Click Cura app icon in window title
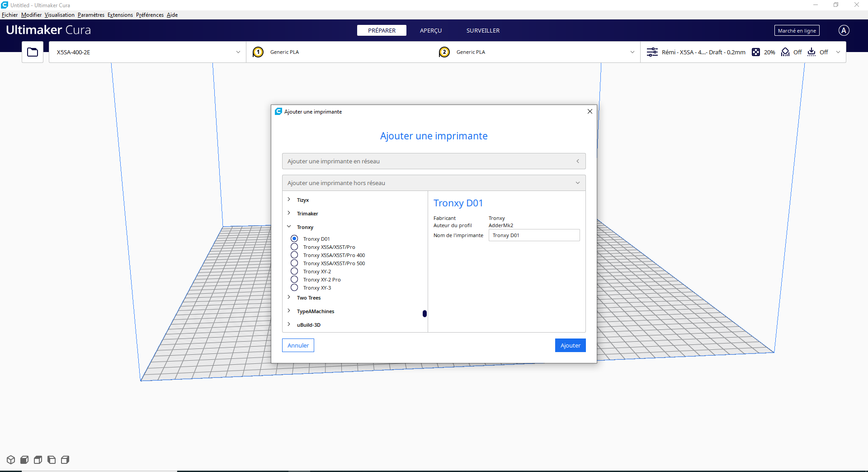 point(5,5)
